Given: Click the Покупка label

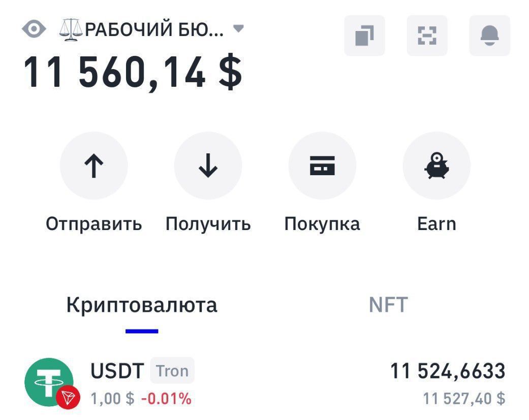Looking at the screenshot, I should (x=322, y=224).
